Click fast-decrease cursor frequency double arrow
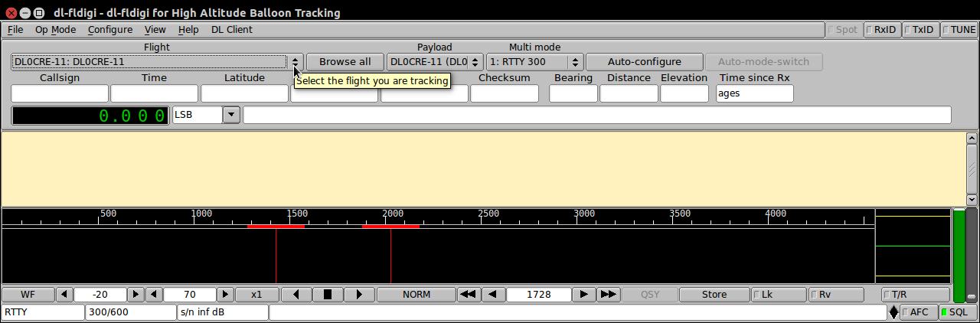Screen dimensions: 980x323 click(468, 294)
